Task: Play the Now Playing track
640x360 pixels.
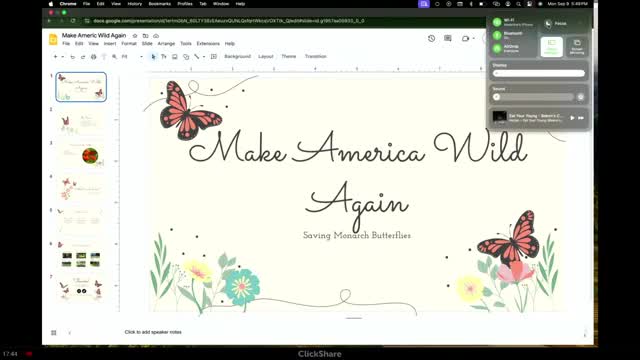Action: click(572, 118)
